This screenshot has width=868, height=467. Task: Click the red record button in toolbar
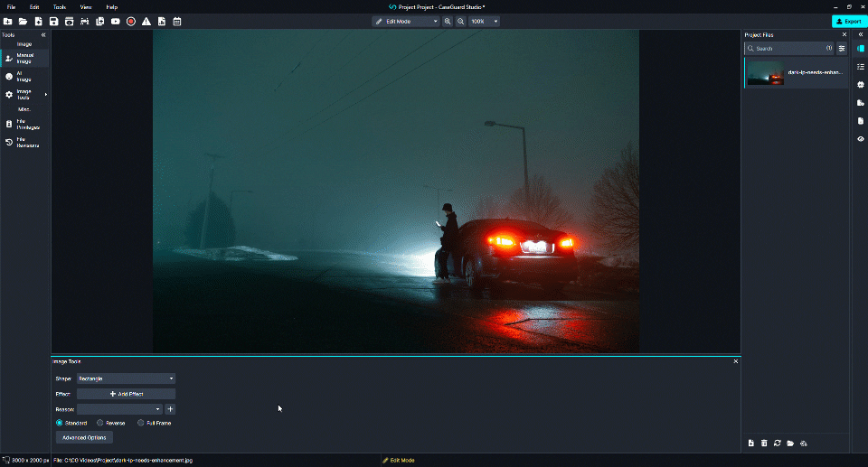point(130,22)
